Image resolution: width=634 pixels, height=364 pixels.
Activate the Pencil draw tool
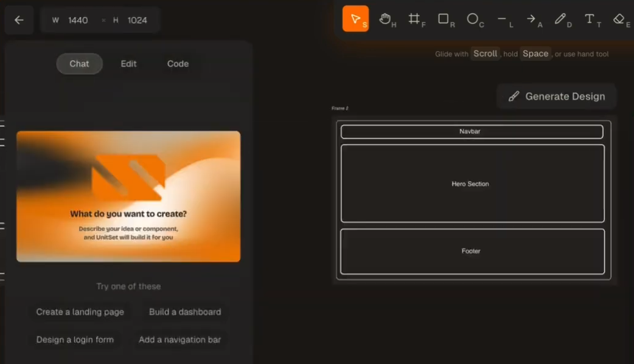(561, 19)
